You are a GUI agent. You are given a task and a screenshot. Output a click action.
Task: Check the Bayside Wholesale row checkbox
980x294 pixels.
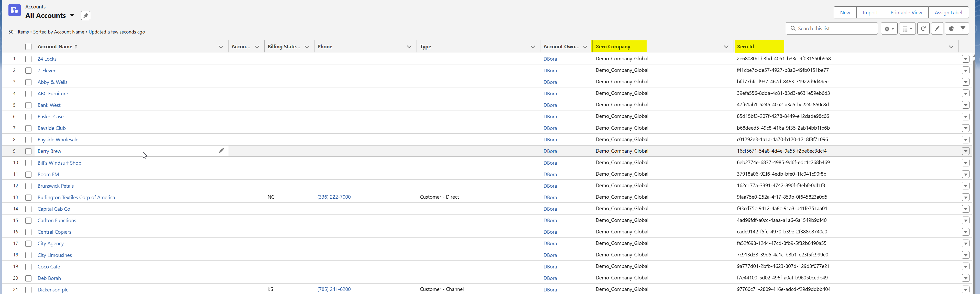click(28, 140)
